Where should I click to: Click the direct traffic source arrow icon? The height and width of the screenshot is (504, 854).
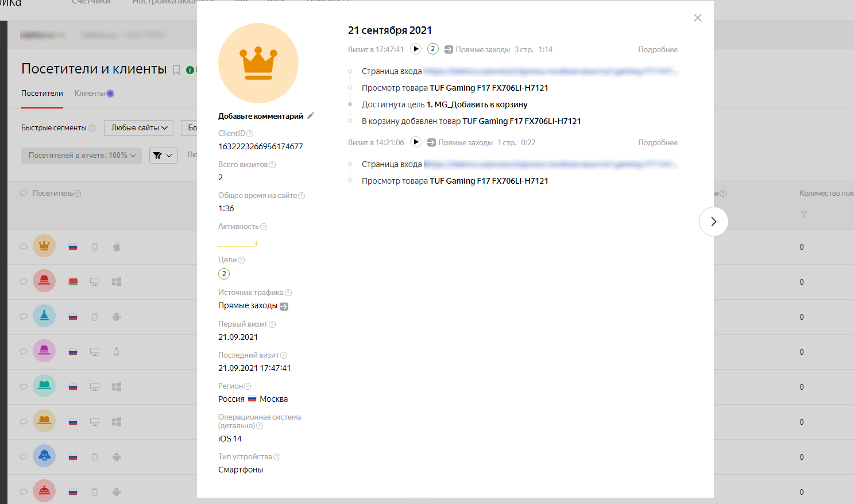click(284, 307)
